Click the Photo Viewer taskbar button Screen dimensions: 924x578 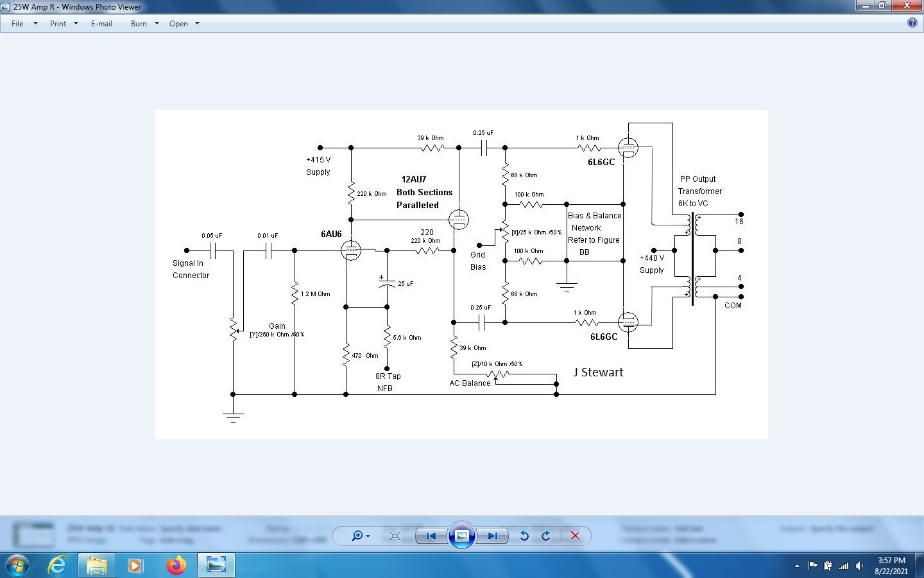coord(216,565)
